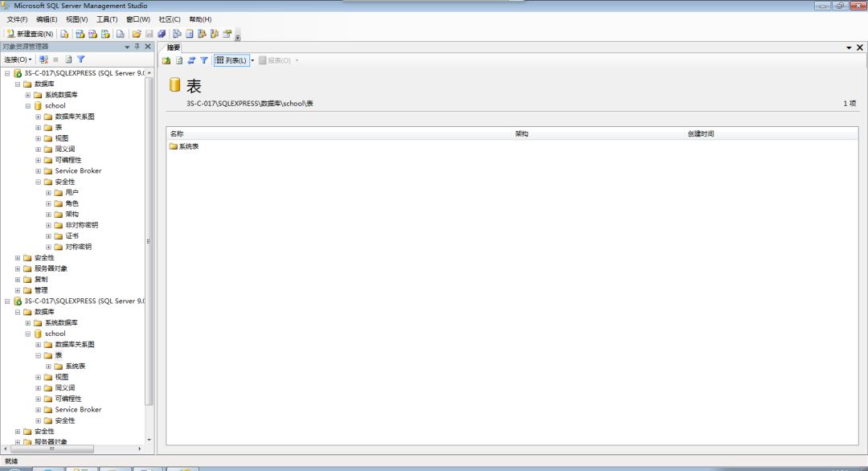Image resolution: width=868 pixels, height=471 pixels.
Task: Click the scroll-down arrow in Object Explorer
Action: click(x=149, y=440)
